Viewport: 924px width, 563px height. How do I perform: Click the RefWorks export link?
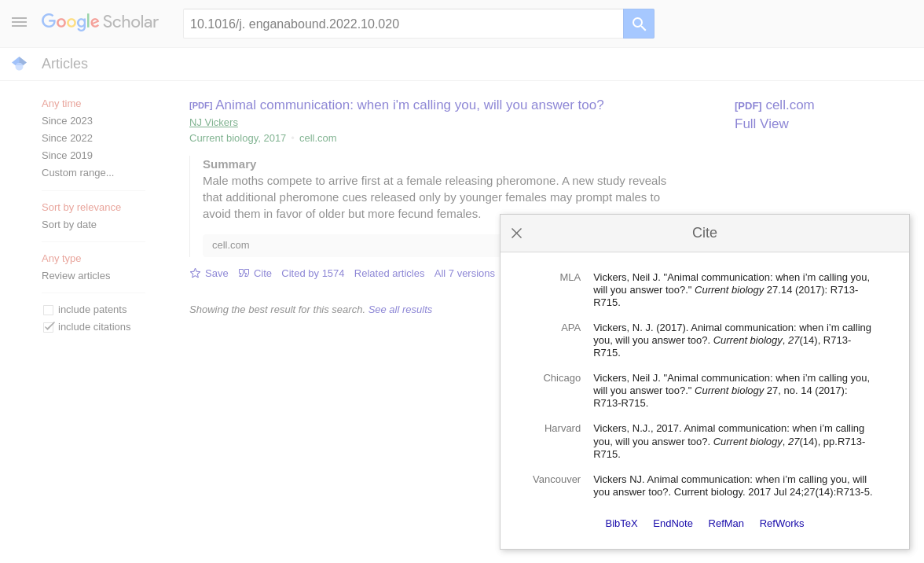pyautogui.click(x=782, y=523)
